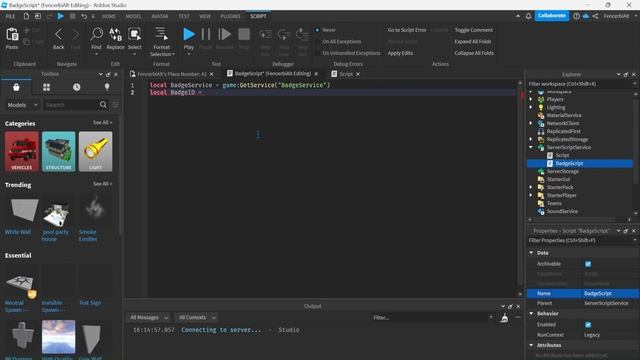Switch to the MODEL ribbon tab
The image size is (640, 360).
(x=133, y=16)
